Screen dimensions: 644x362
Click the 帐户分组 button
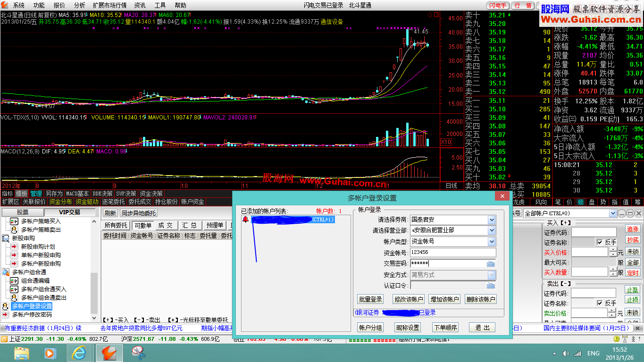click(x=370, y=328)
